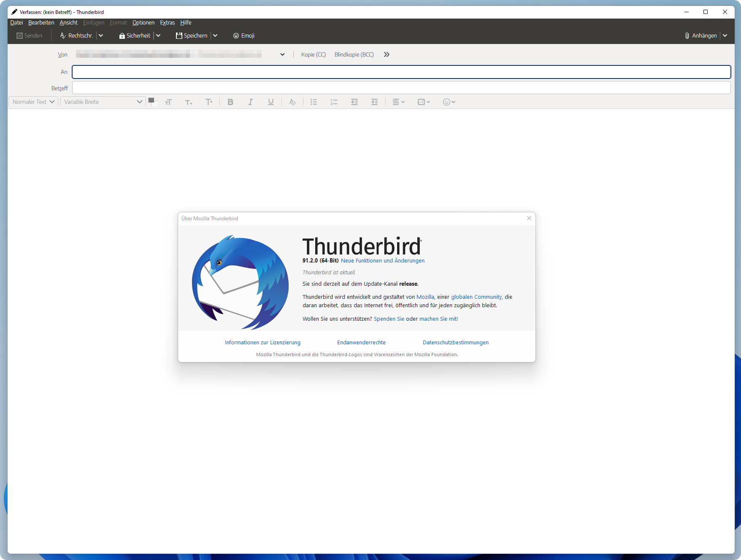Screen dimensions: 741x560
Task: Click the Spenden Sie link
Action: point(389,319)
